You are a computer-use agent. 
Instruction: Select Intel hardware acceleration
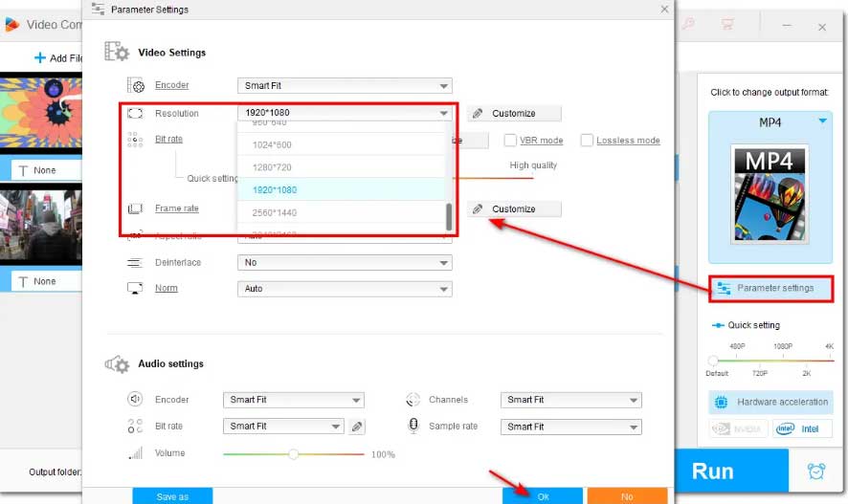coord(802,428)
